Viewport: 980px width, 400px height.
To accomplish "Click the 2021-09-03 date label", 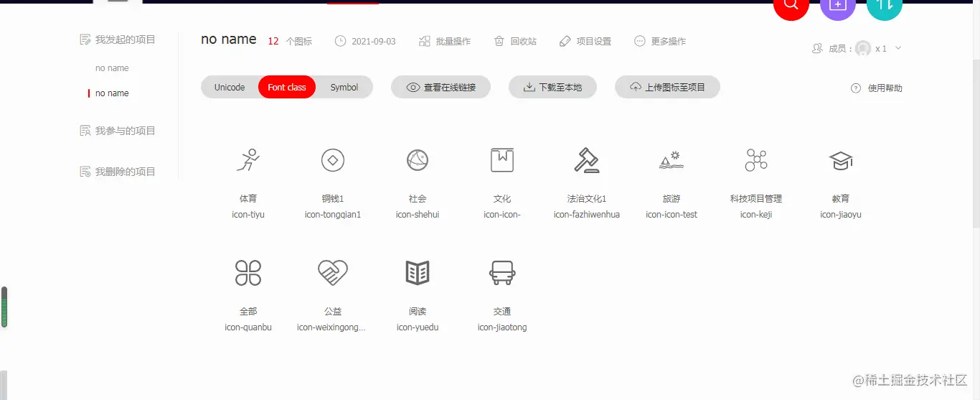I will 374,42.
